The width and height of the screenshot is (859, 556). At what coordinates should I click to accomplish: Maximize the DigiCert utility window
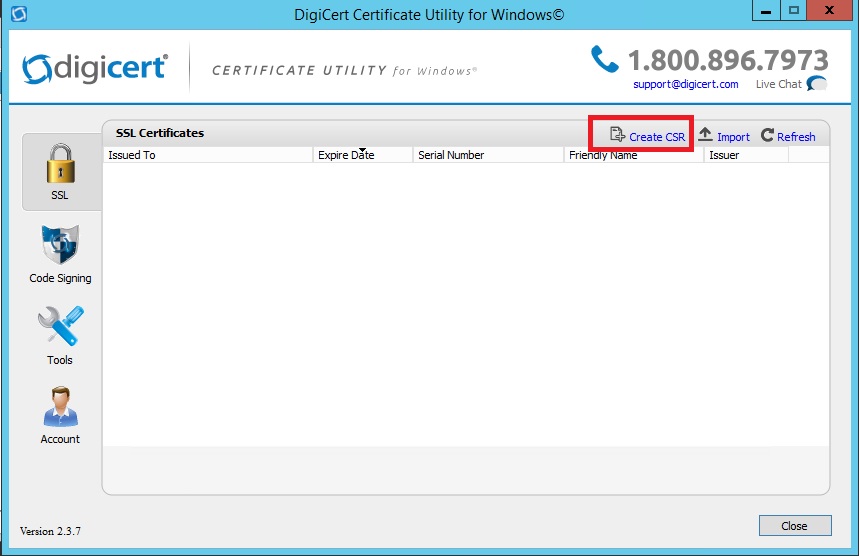[795, 12]
